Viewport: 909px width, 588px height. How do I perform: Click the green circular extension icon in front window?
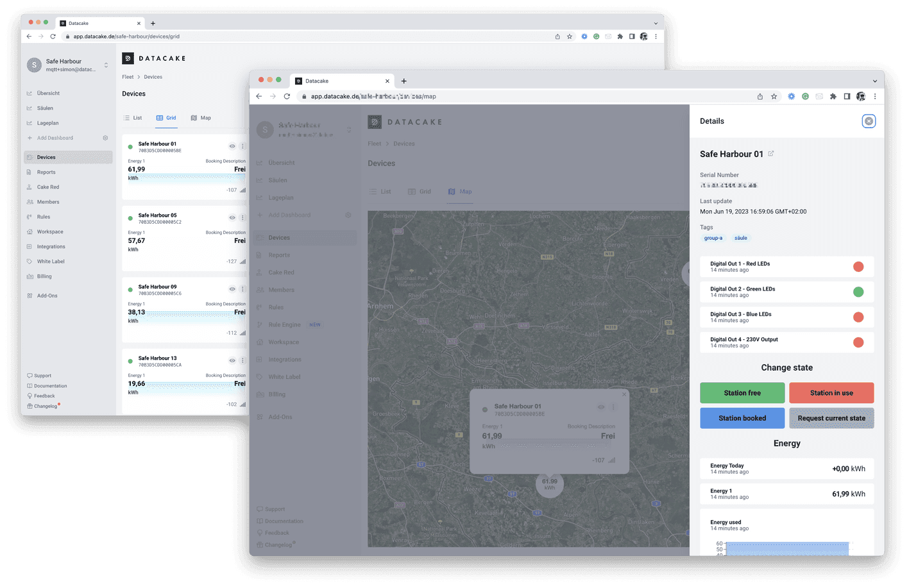pyautogui.click(x=805, y=97)
